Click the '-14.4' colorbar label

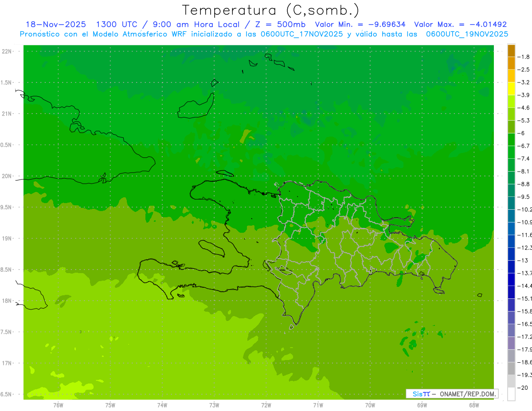pyautogui.click(x=524, y=286)
